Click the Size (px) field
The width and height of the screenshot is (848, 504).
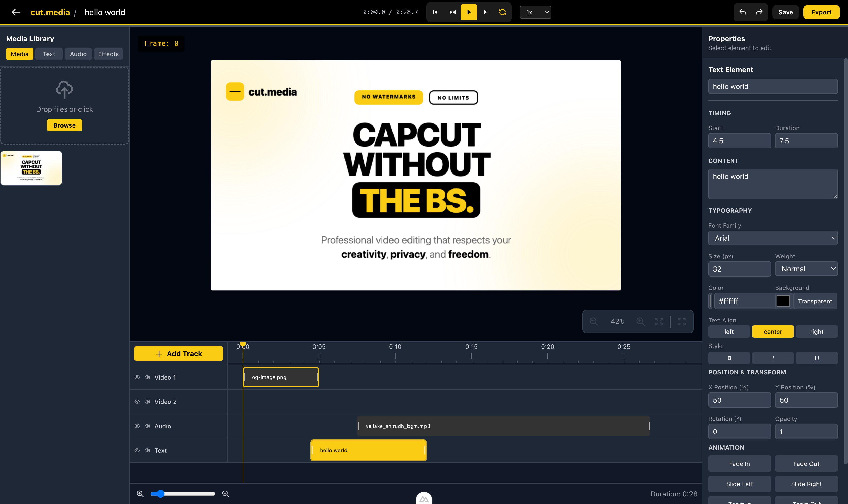tap(739, 269)
